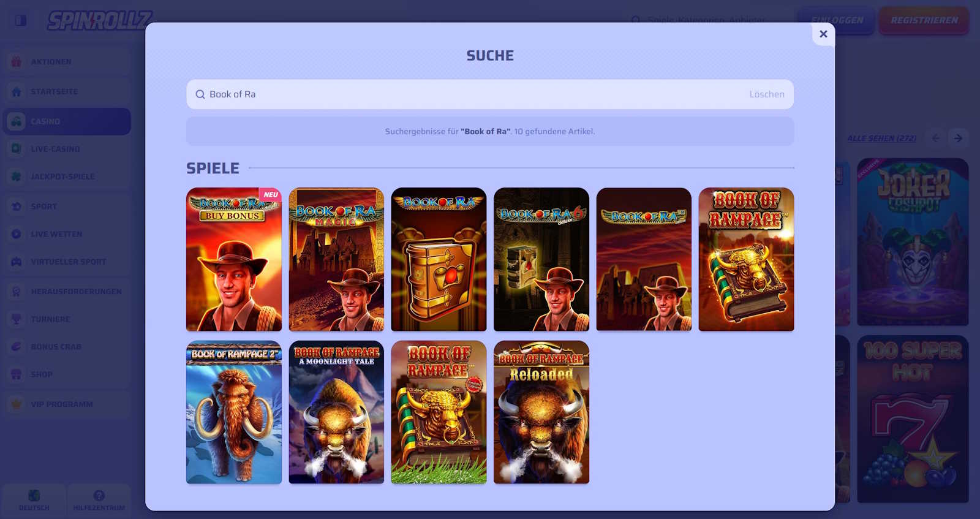
Task: Open Book of Rampage A Moonlight Tale
Action: [336, 412]
